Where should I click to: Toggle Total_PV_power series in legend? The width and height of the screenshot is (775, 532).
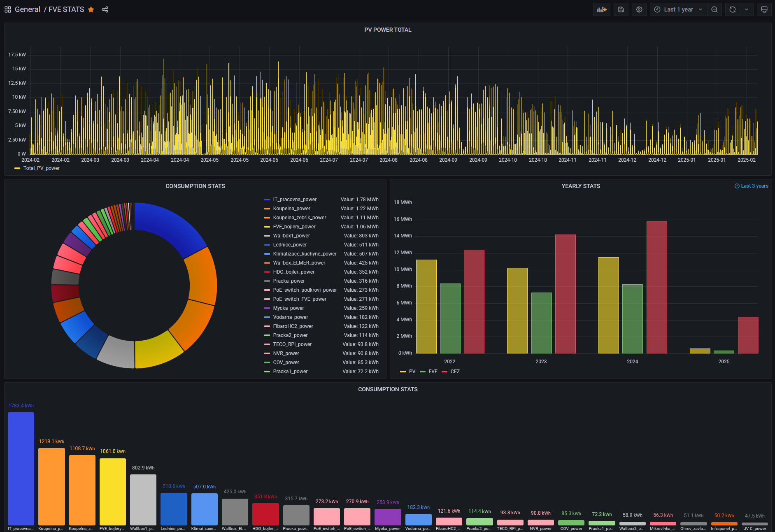click(41, 168)
